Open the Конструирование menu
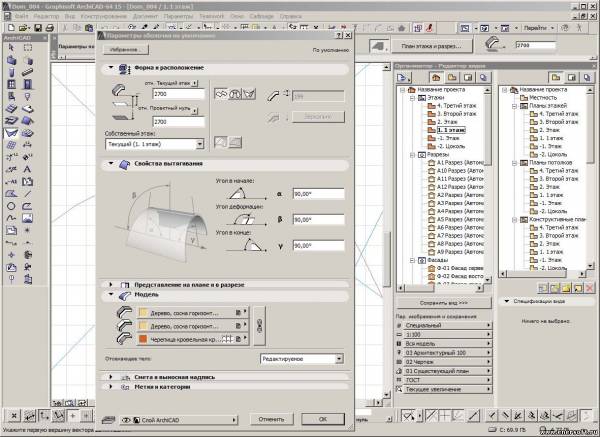The height and width of the screenshot is (437, 600). coord(103,16)
